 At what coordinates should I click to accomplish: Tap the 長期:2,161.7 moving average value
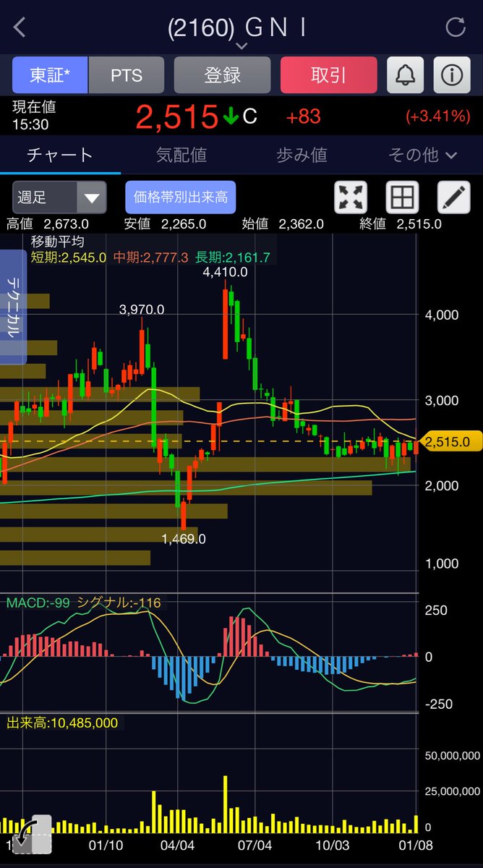point(233,257)
